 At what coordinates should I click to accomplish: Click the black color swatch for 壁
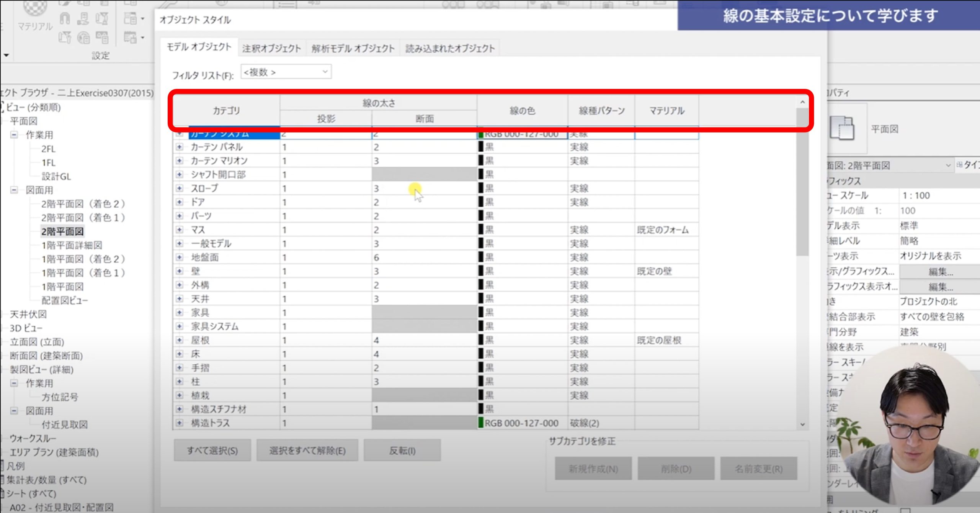point(481,271)
